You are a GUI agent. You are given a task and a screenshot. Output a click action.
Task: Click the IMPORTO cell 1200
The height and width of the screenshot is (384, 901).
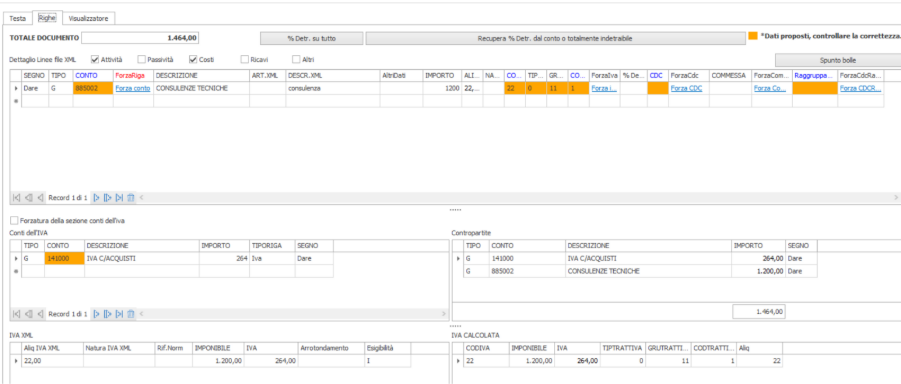441,89
